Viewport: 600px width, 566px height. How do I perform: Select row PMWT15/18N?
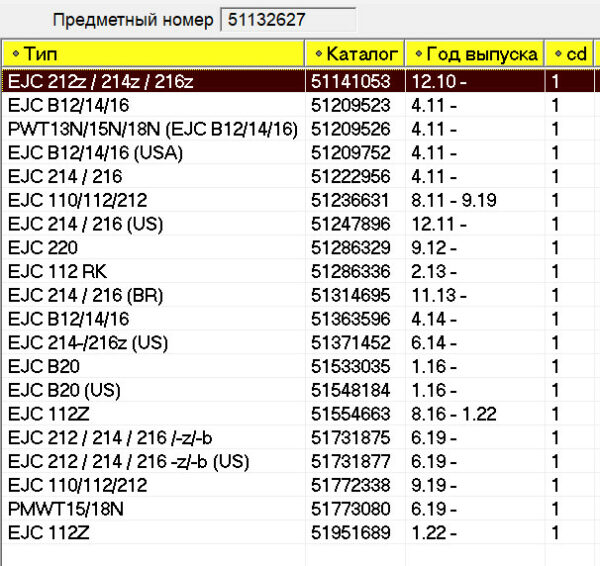(300, 509)
